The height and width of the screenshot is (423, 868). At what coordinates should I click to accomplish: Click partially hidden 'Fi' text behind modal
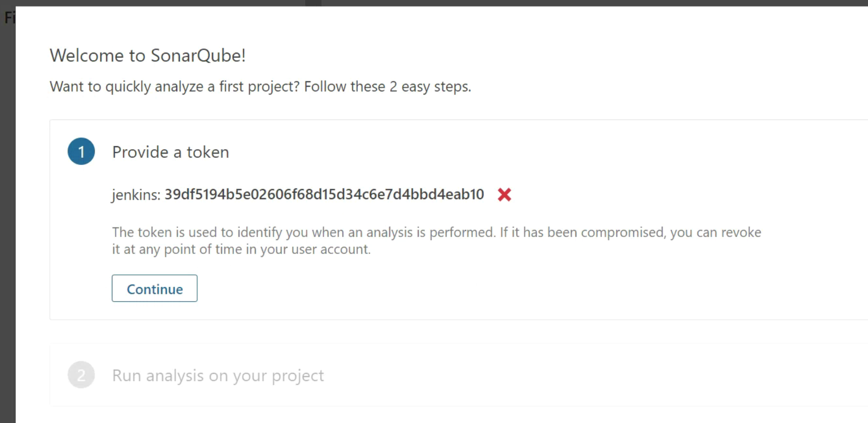click(9, 18)
